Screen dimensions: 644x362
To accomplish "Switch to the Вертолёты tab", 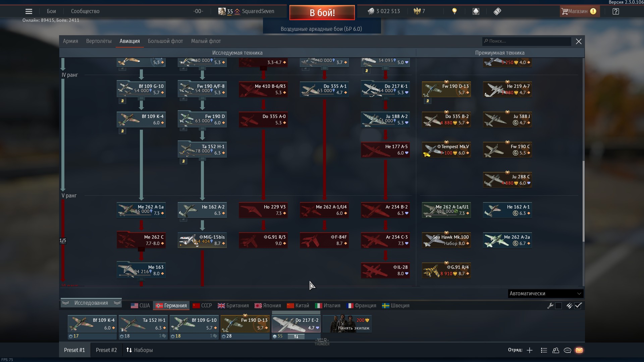I will point(99,41).
